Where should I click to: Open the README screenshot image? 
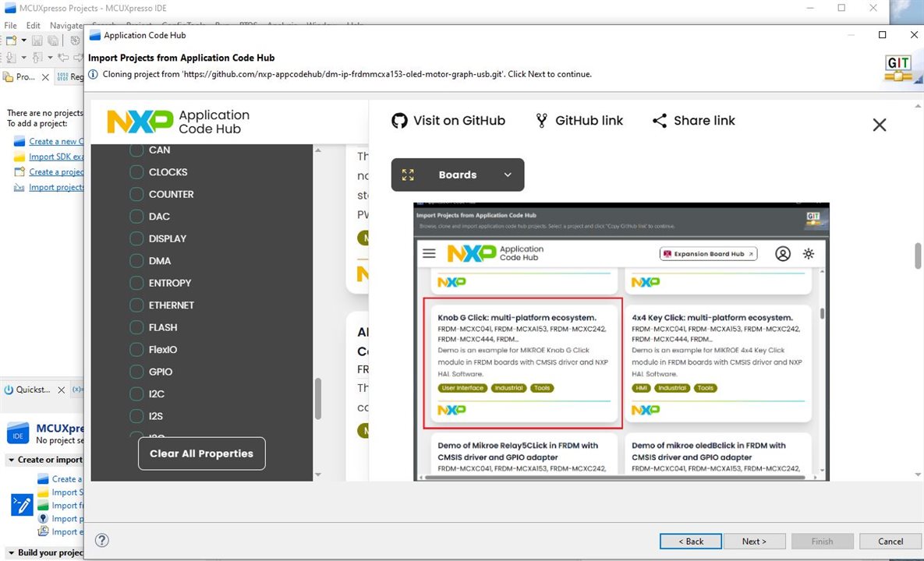click(621, 342)
